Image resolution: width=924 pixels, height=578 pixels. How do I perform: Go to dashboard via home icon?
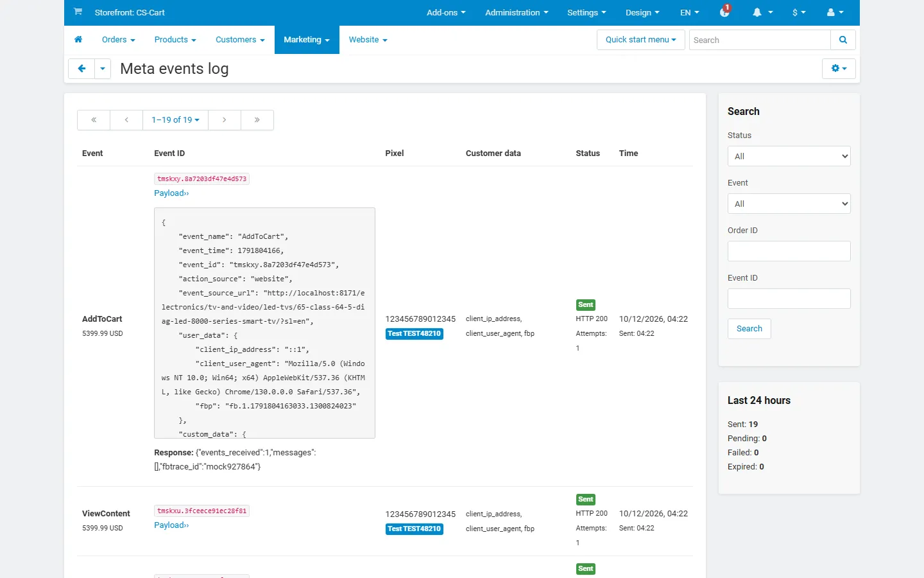(78, 40)
